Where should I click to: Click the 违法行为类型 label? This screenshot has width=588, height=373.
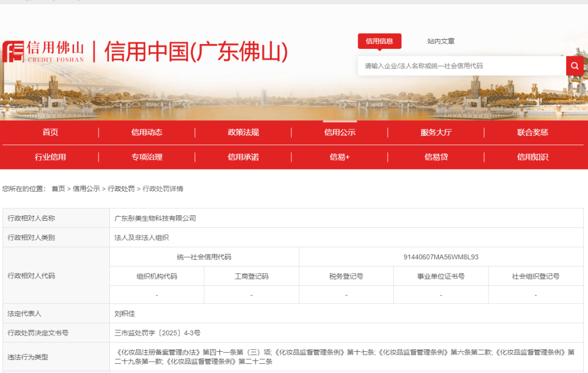tap(28, 357)
